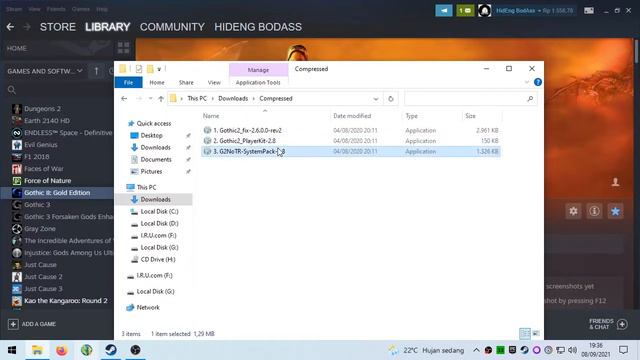Open Windows Start menu
This screenshot has height=360, width=640.
tap(12, 350)
